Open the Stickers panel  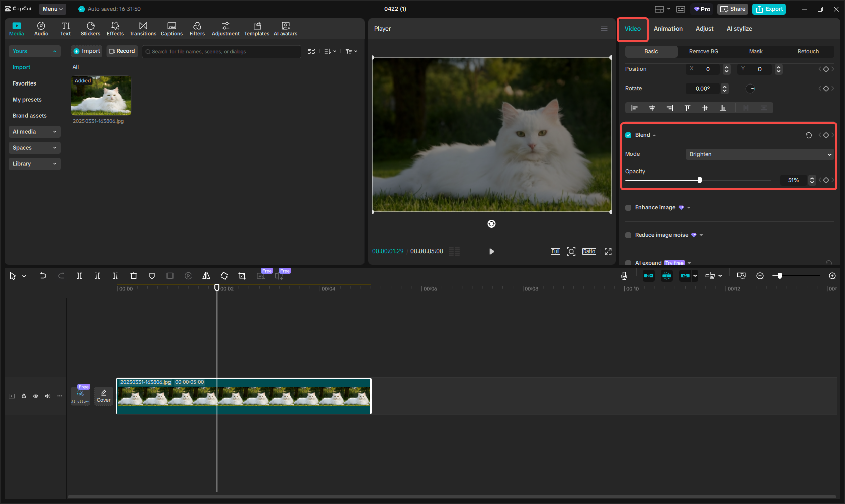(x=91, y=29)
